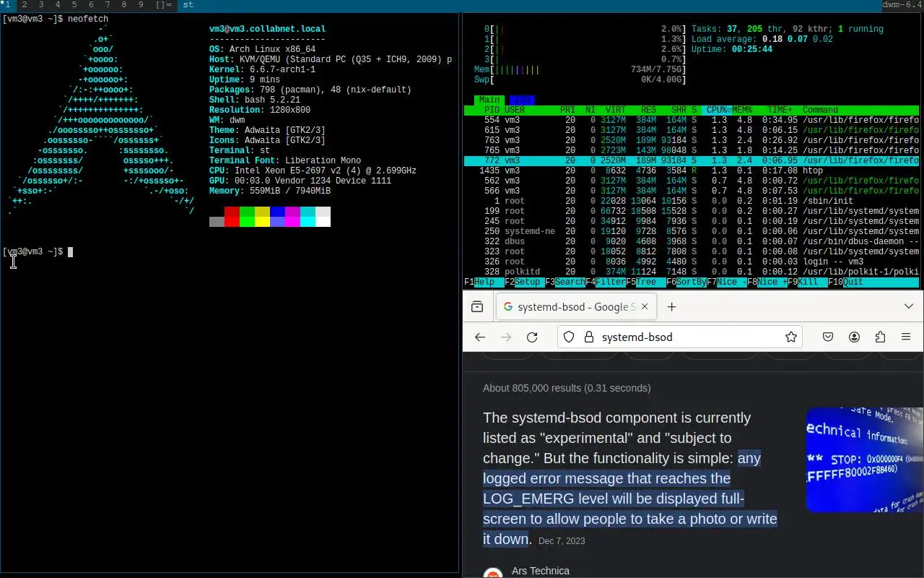Click the Google favicon on the tab
Image resolution: width=924 pixels, height=578 pixels.
point(508,306)
